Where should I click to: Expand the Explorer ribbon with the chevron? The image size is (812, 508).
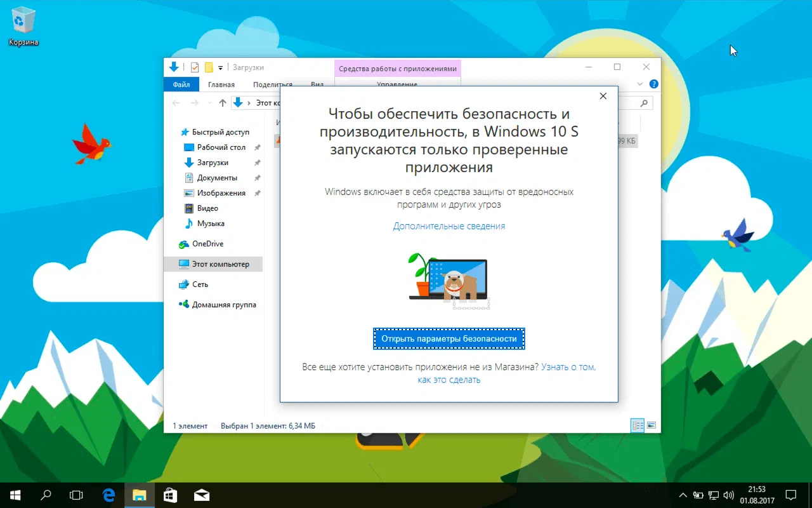[640, 84]
